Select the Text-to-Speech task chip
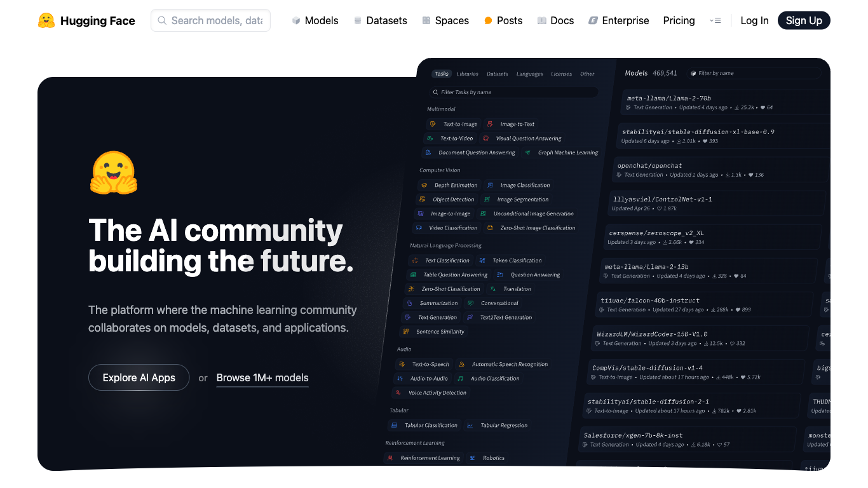The width and height of the screenshot is (868, 488). [424, 364]
